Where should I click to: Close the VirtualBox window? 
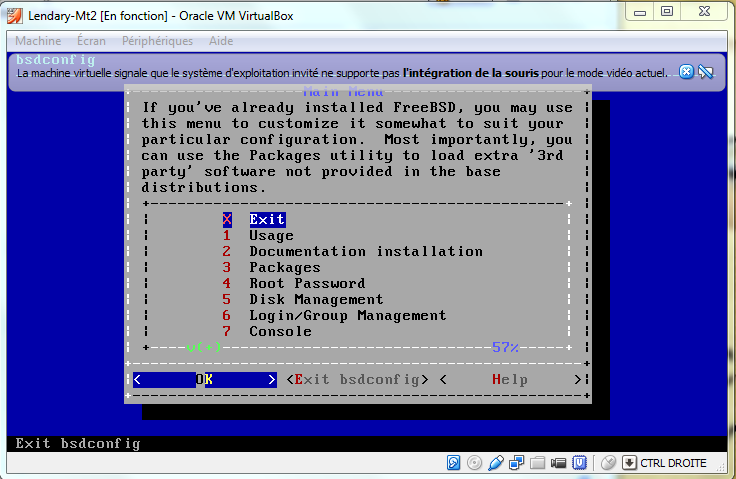(705, 12)
